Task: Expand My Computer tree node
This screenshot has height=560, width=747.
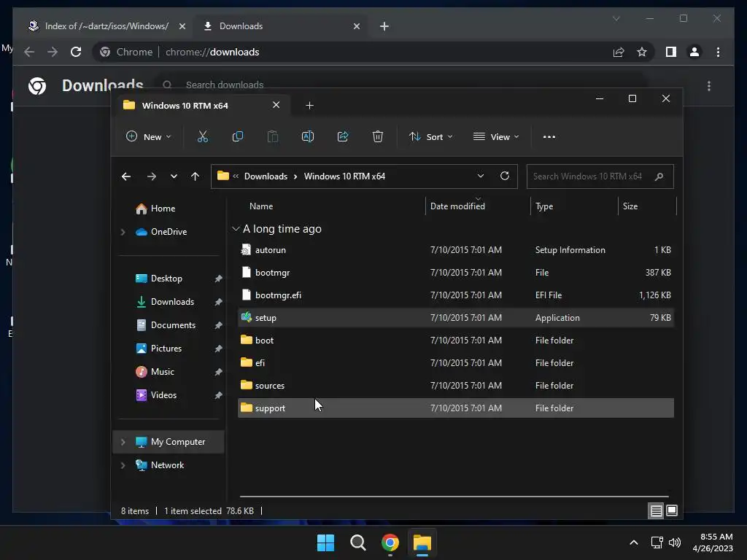Action: [123, 442]
